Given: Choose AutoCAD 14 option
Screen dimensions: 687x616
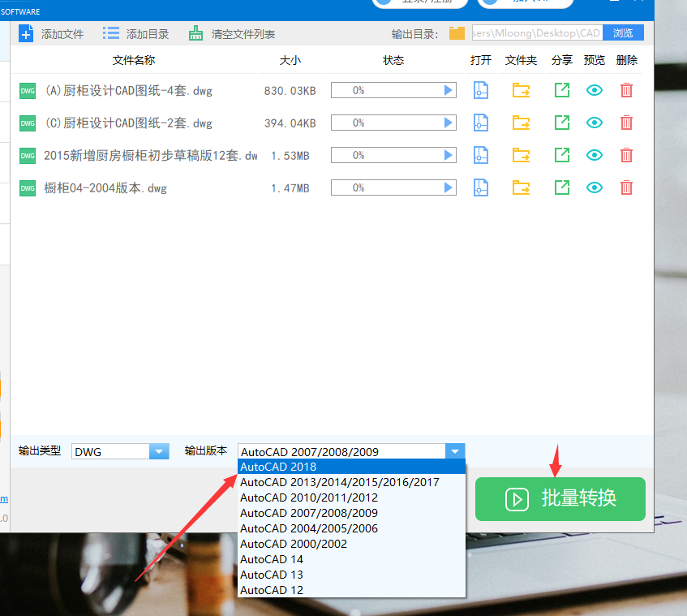Looking at the screenshot, I should (351, 559).
